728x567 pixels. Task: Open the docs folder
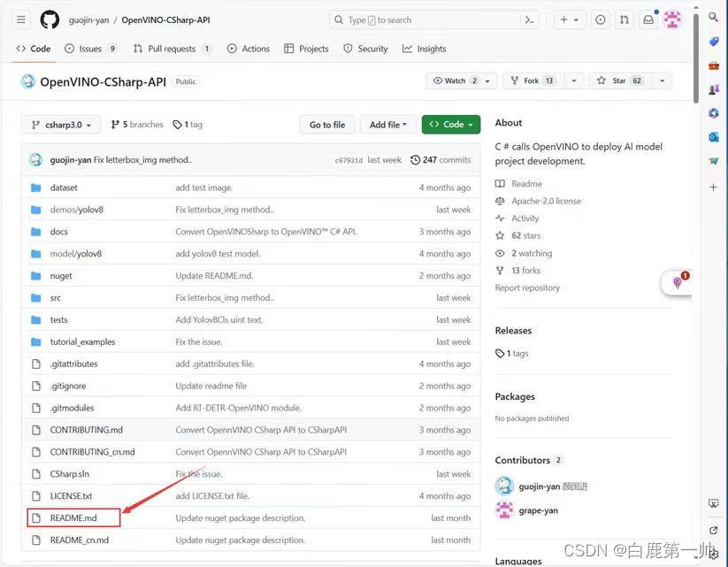point(59,232)
